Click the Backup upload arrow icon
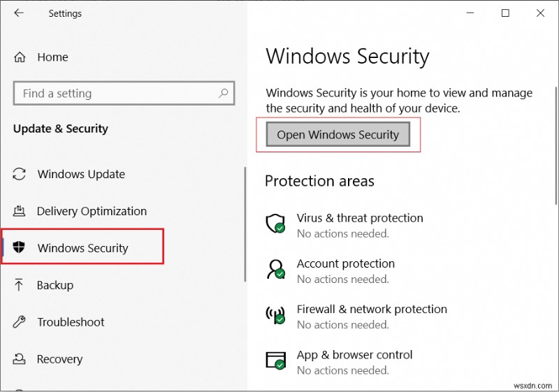Image resolution: width=559 pixels, height=392 pixels. 20,285
